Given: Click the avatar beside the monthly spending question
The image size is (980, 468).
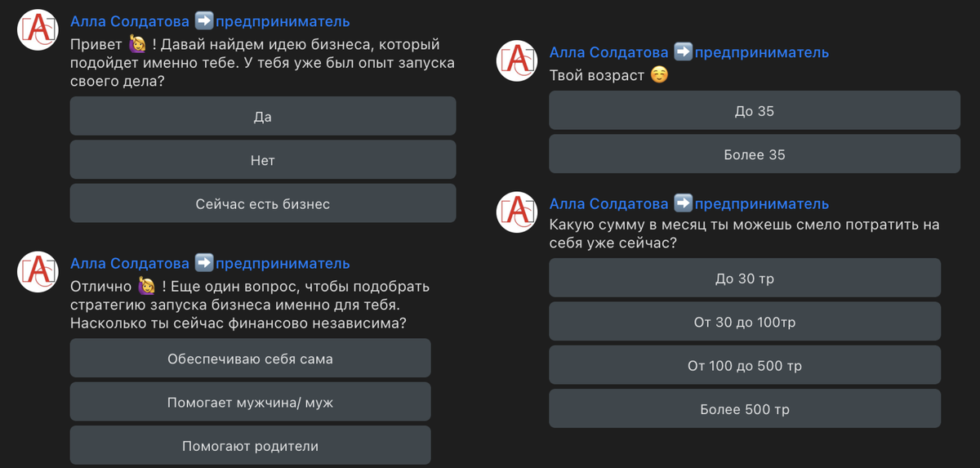Looking at the screenshot, I should tap(517, 212).
